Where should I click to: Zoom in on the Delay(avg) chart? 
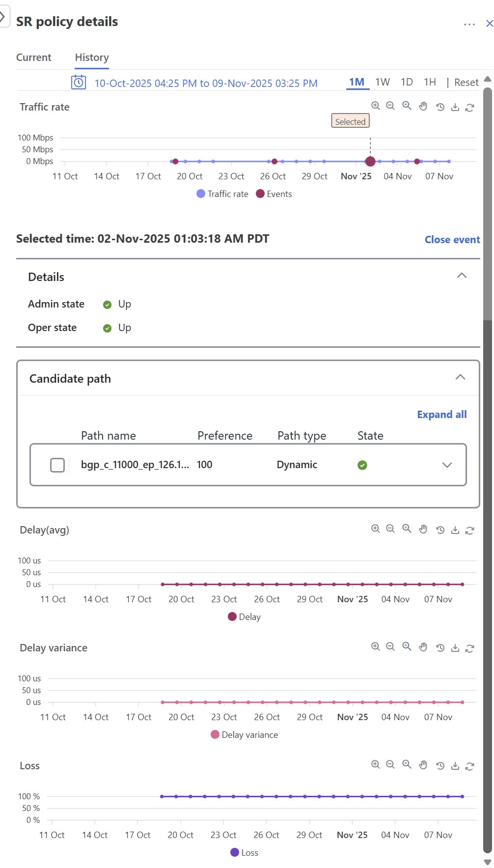point(376,529)
